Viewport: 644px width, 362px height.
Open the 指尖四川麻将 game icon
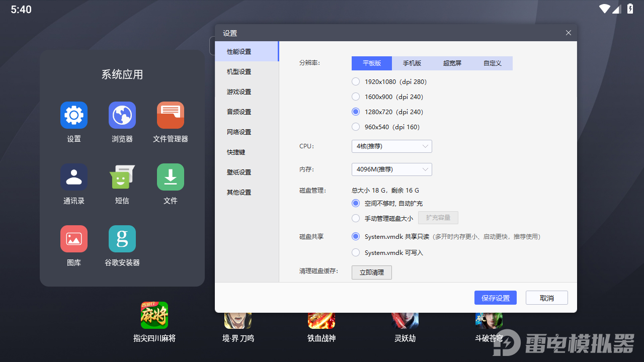pyautogui.click(x=154, y=315)
